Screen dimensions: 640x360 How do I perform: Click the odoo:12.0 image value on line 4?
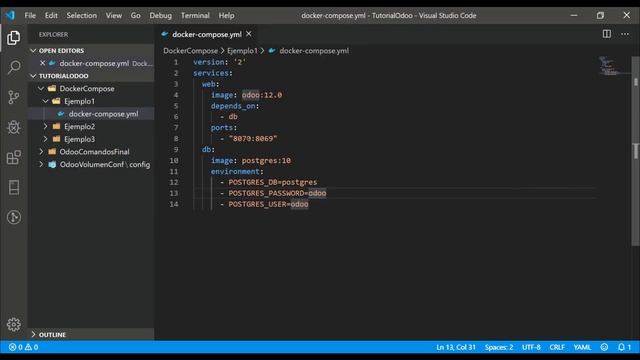pyautogui.click(x=262, y=95)
